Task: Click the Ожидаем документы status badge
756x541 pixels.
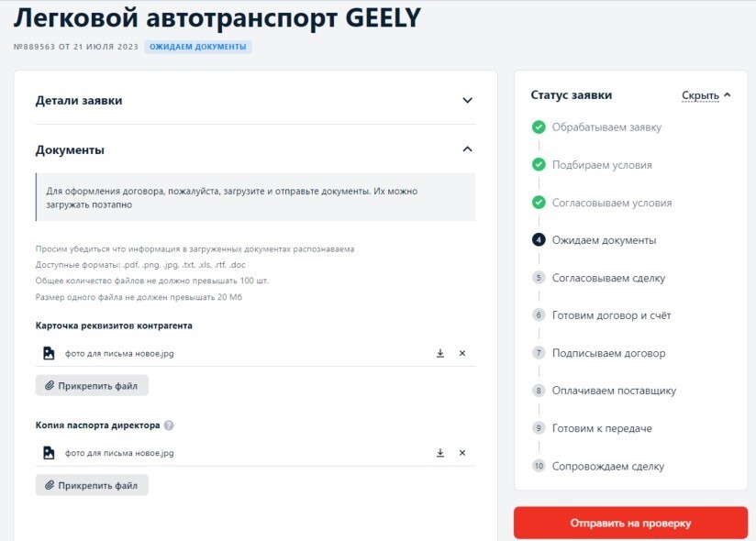Action: click(x=198, y=46)
